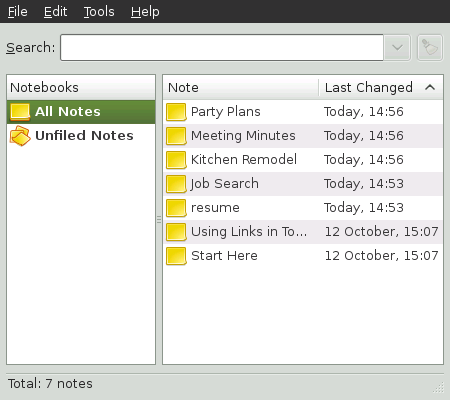
Task: Select the resume note title
Action: tap(215, 208)
